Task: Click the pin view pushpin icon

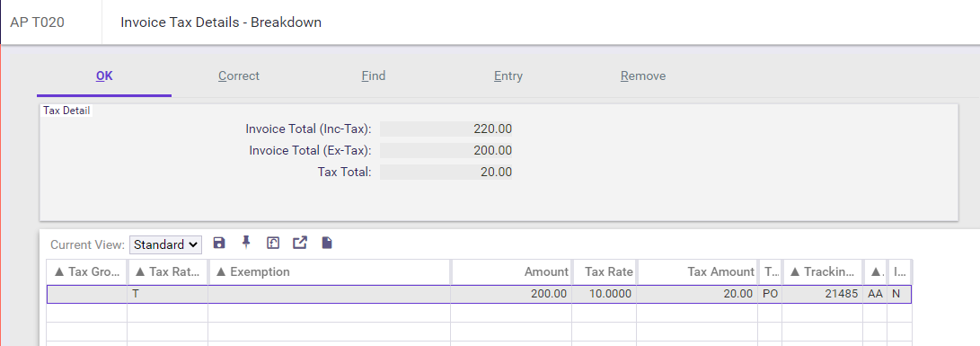Action: [x=246, y=243]
